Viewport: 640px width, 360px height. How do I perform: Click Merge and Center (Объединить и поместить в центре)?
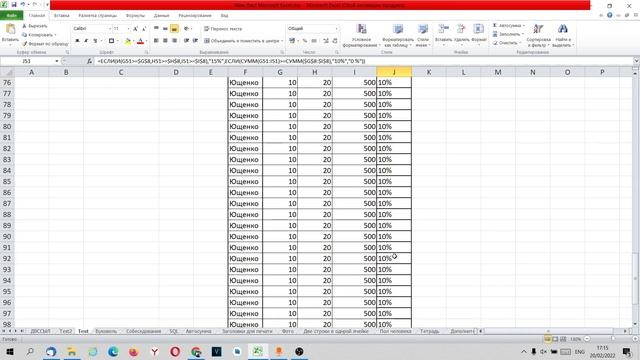(242, 41)
